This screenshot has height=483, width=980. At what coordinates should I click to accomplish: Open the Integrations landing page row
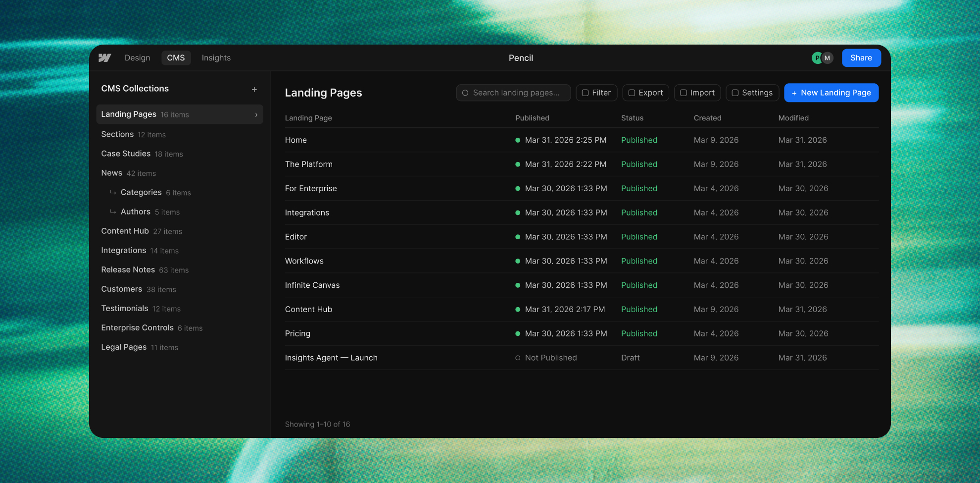[x=582, y=213]
